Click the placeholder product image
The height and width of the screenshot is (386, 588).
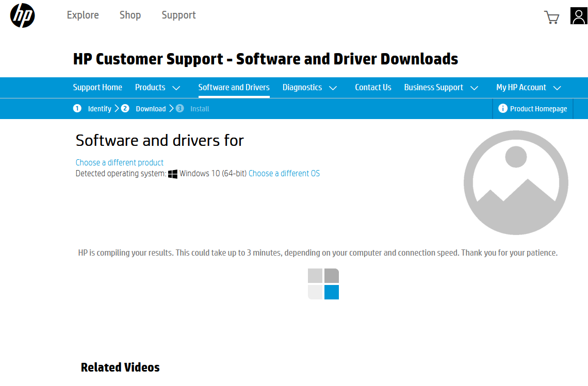tap(515, 182)
